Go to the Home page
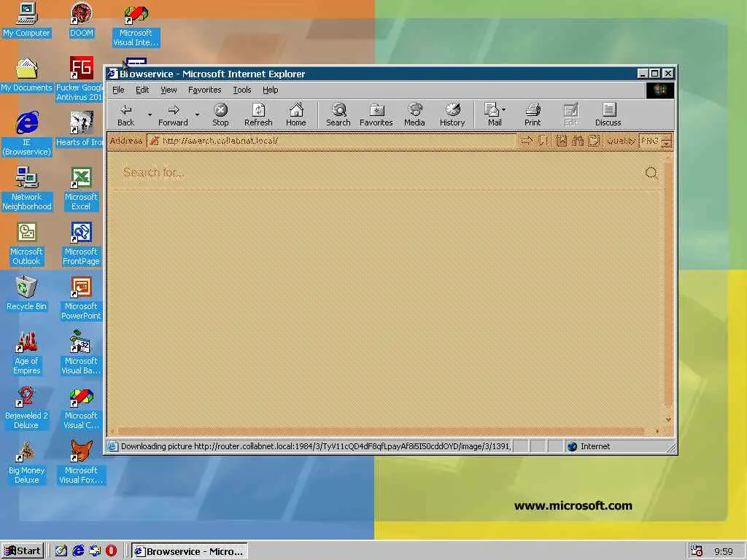This screenshot has height=560, width=747. point(296,115)
